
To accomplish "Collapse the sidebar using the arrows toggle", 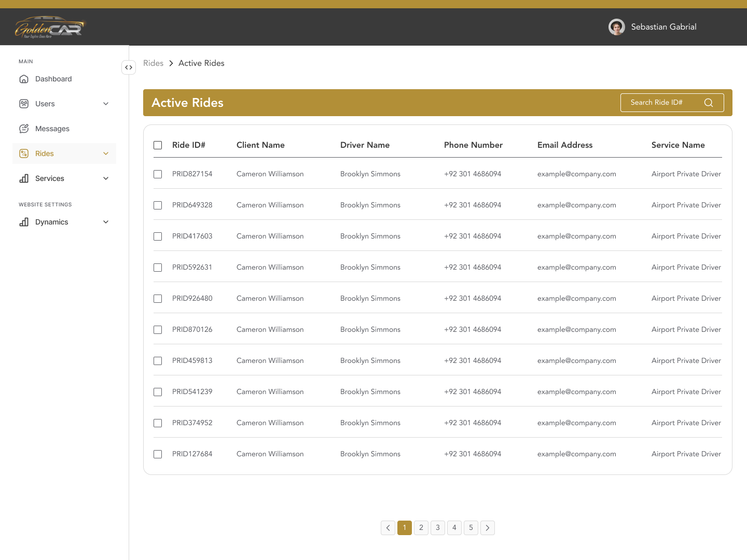I will 129,67.
